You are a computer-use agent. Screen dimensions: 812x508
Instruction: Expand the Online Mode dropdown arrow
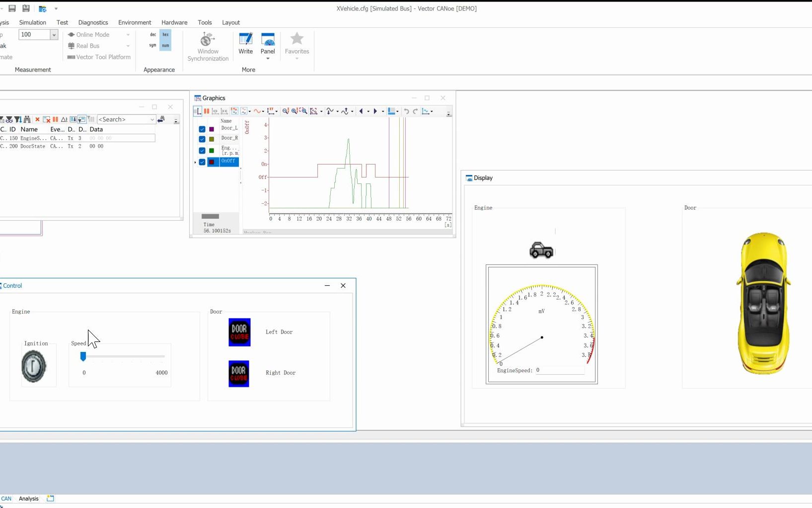(128, 35)
